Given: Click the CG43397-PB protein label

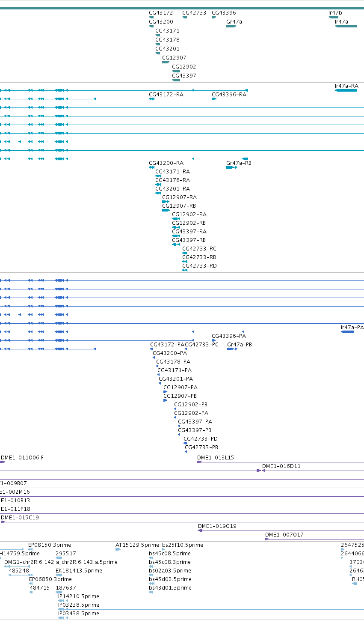Looking at the screenshot, I should click(x=195, y=430).
